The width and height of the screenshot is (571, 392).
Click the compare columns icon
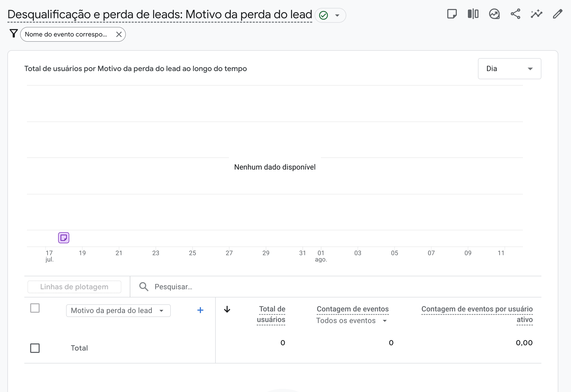click(473, 14)
